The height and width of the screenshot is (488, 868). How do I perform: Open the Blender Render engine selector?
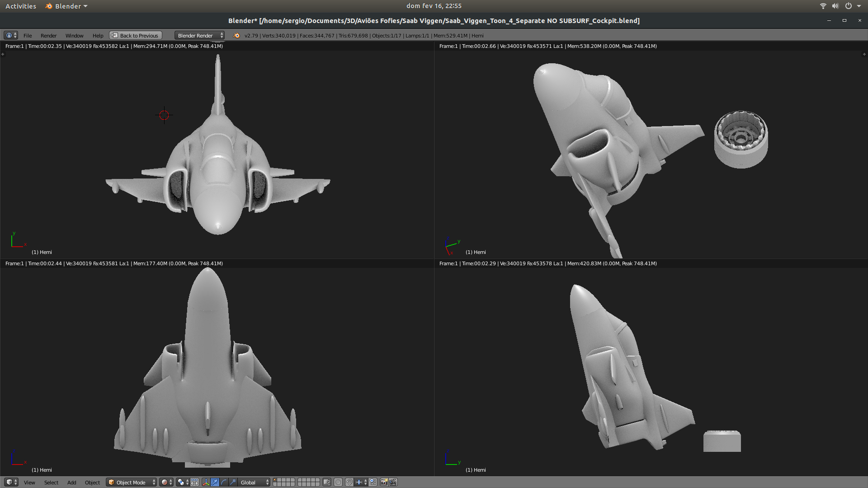(x=199, y=35)
